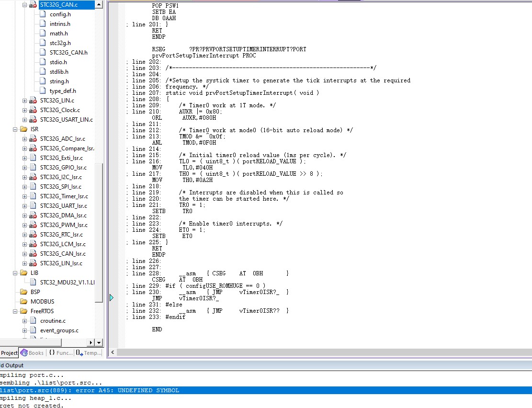Click the 'line 230' JMP vTimer0ISR?_ code line
Image resolution: width=532 pixels, height=408 pixels.
point(208,292)
